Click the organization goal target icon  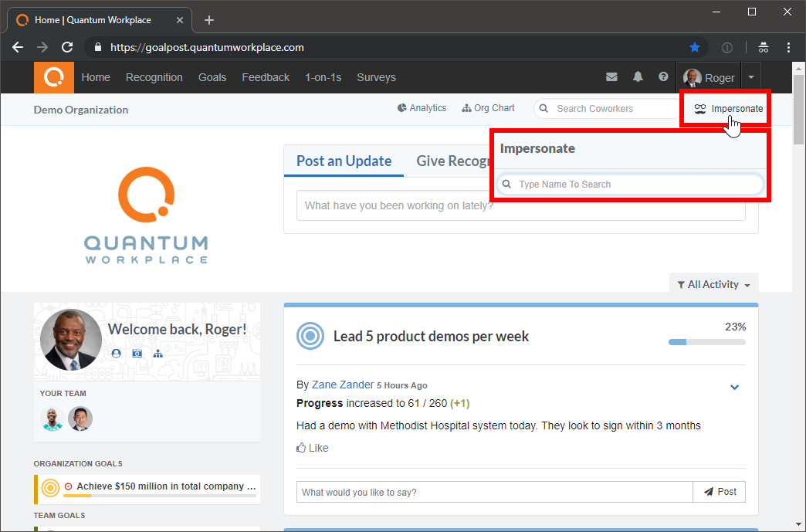coord(50,488)
